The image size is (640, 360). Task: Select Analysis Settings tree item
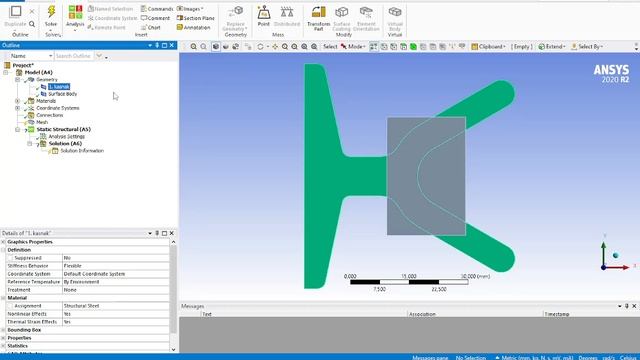point(67,136)
